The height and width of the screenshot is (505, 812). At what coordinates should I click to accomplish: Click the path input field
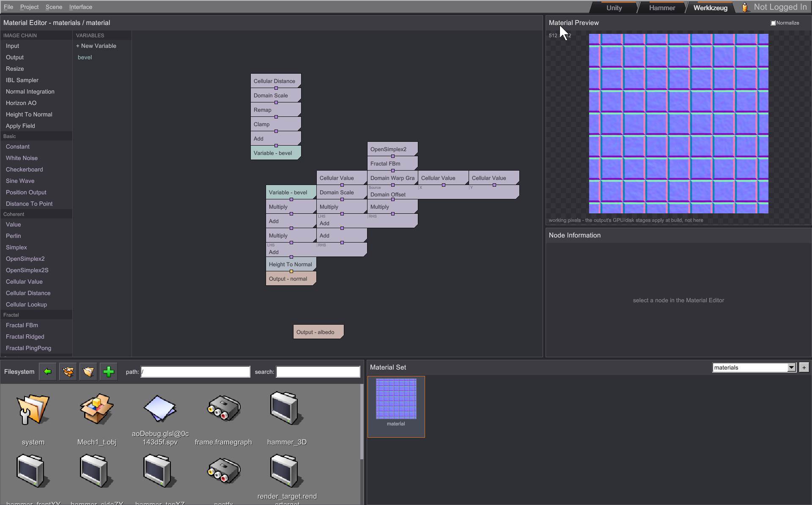(195, 372)
